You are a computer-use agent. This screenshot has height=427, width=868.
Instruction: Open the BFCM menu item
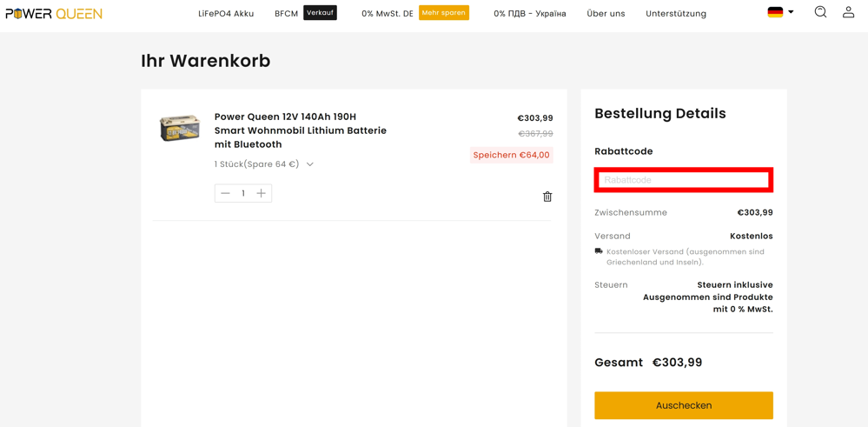[286, 14]
